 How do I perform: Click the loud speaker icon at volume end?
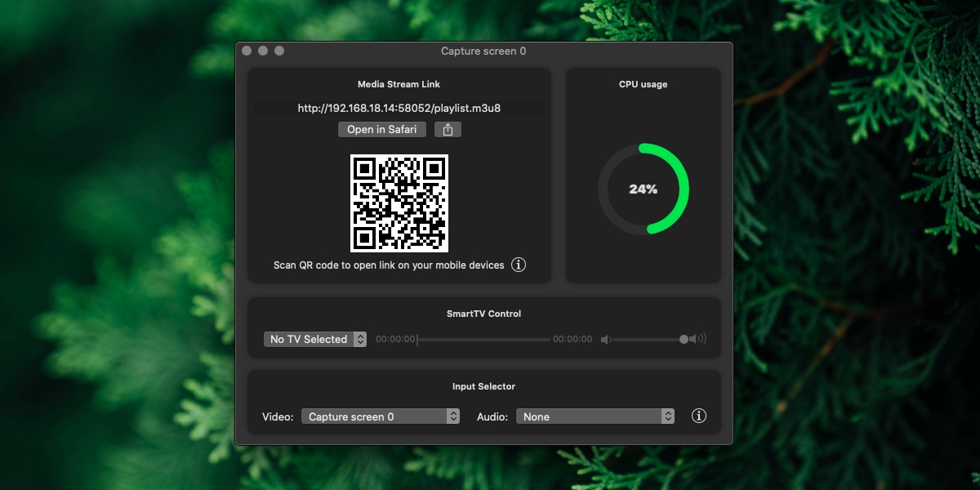point(697,339)
